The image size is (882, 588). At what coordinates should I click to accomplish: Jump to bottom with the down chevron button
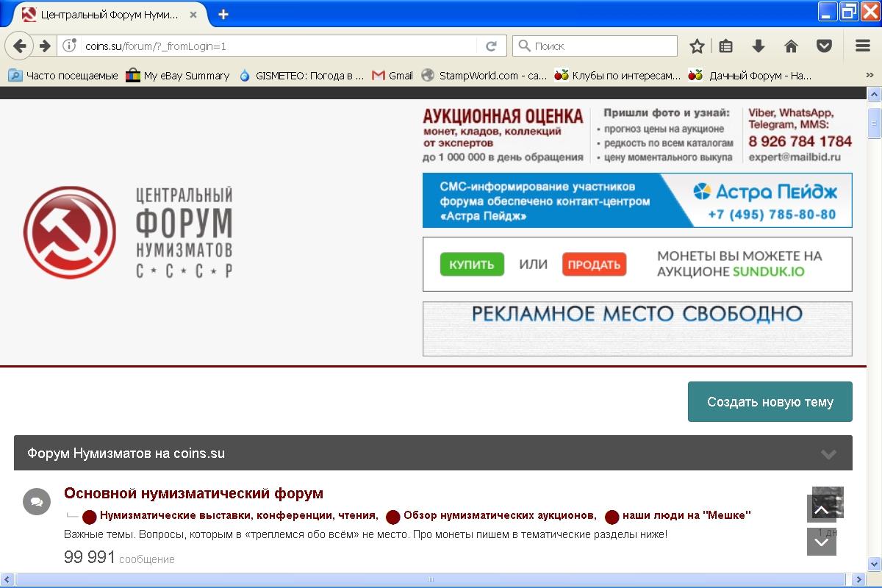point(822,542)
